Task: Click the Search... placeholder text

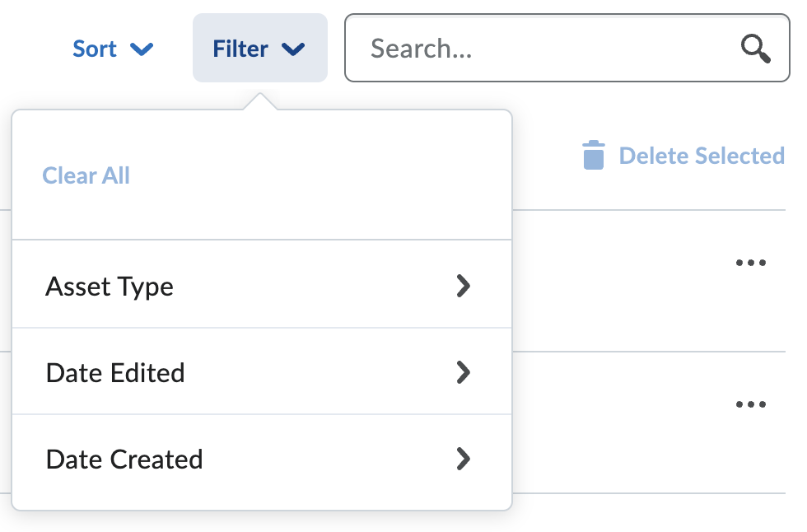Action: 421,49
